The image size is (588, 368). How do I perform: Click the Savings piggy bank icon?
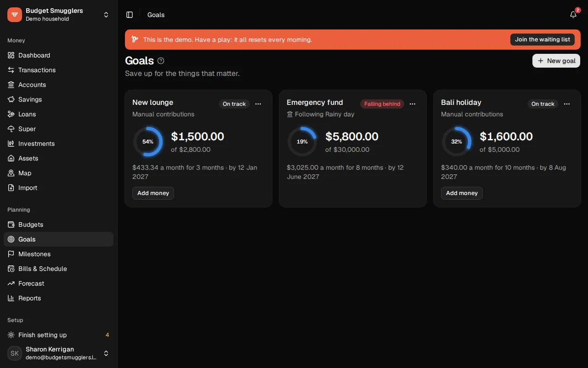point(11,99)
